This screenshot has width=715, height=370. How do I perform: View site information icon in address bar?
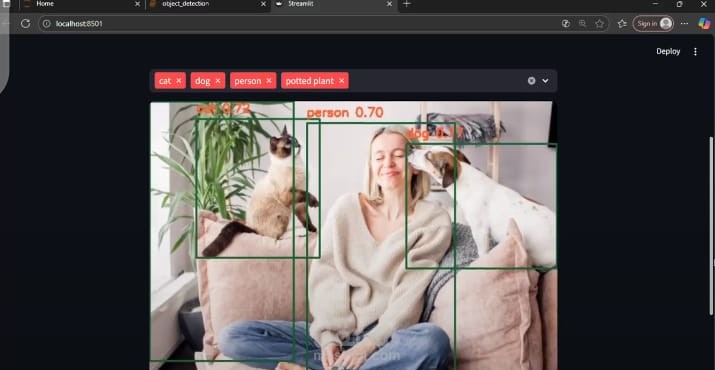[47, 24]
